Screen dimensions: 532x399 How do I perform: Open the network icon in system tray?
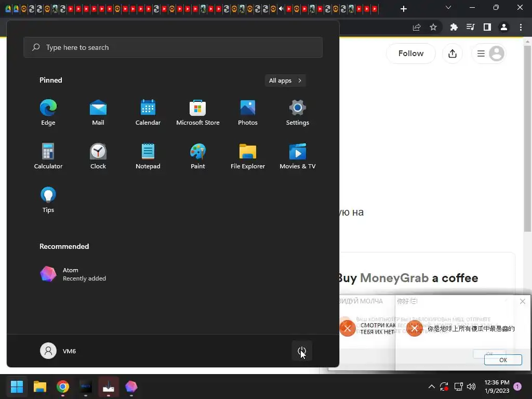(x=458, y=387)
